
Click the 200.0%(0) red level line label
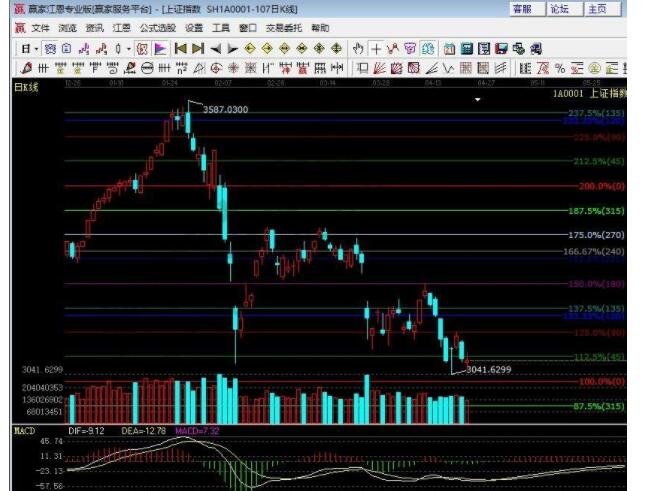[602, 186]
